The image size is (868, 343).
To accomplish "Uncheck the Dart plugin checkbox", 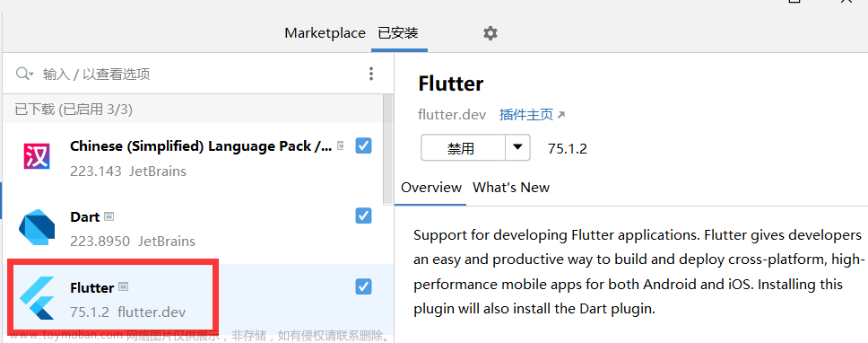I will (x=363, y=216).
